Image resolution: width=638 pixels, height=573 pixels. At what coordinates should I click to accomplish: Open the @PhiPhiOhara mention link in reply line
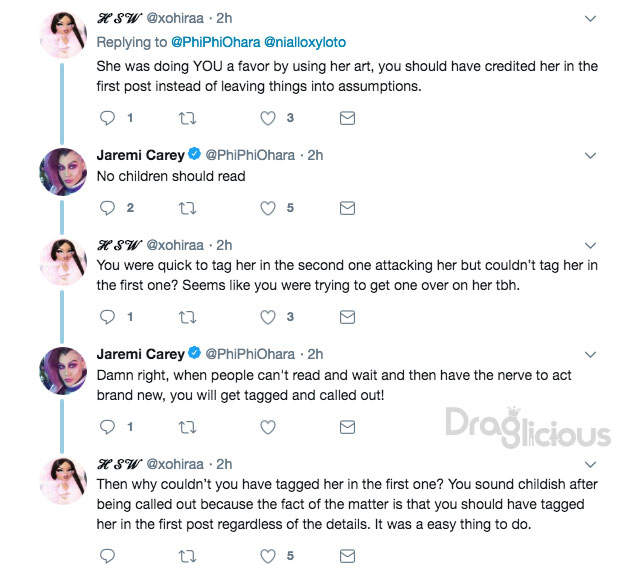(x=216, y=42)
